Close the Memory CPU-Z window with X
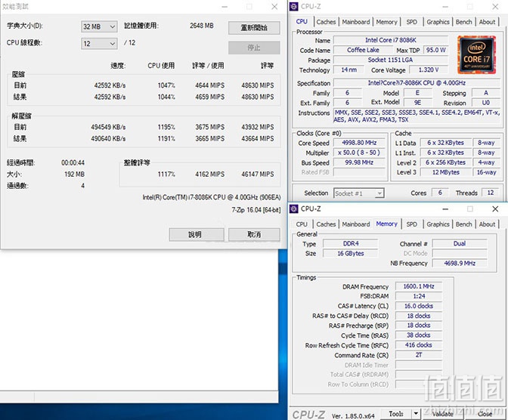This screenshot has height=420, width=508. (495, 209)
